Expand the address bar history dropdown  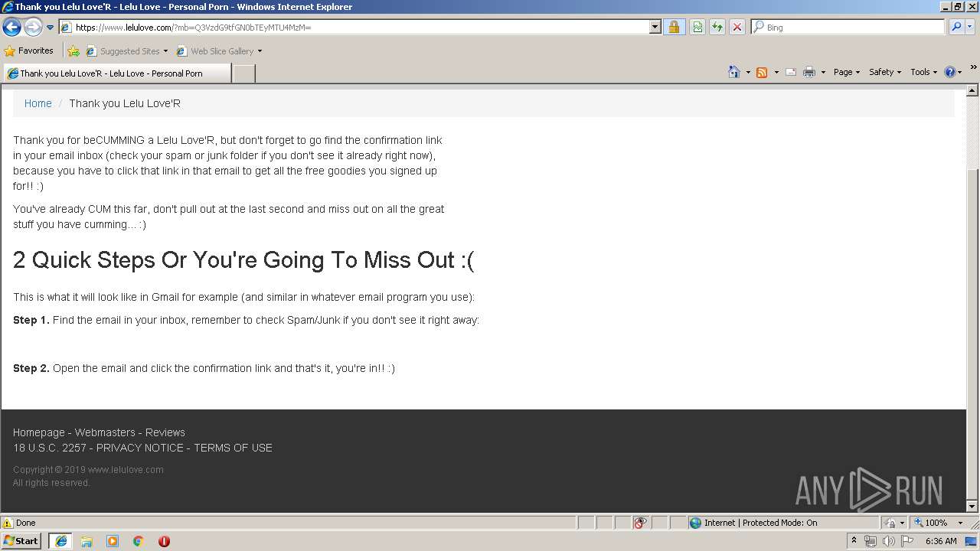tap(655, 27)
